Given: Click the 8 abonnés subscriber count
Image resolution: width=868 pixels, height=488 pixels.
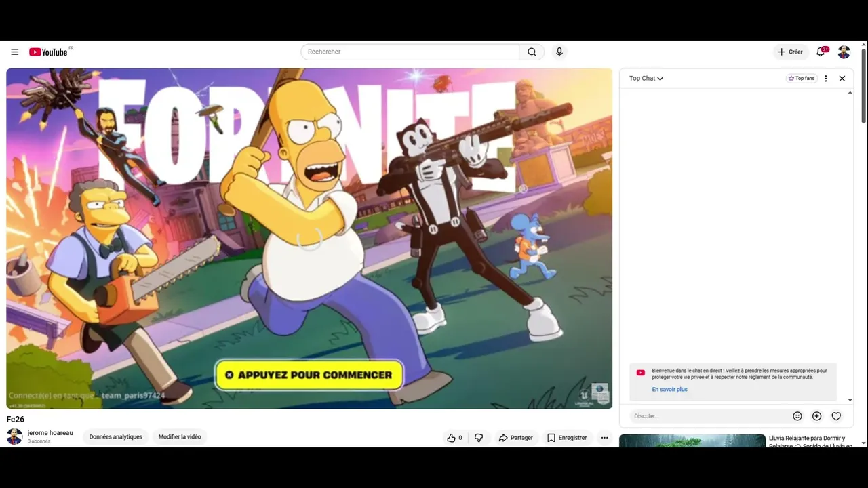Looking at the screenshot, I should [39, 441].
